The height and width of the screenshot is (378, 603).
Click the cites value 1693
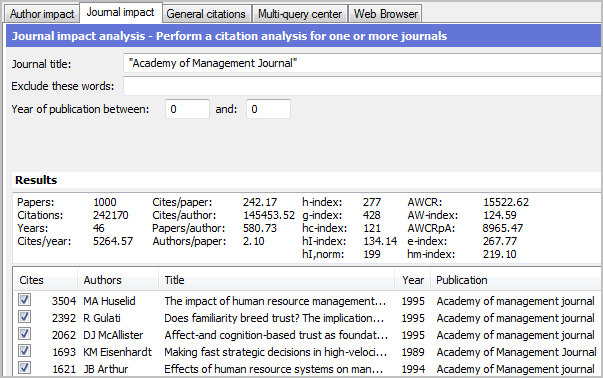pyautogui.click(x=64, y=352)
